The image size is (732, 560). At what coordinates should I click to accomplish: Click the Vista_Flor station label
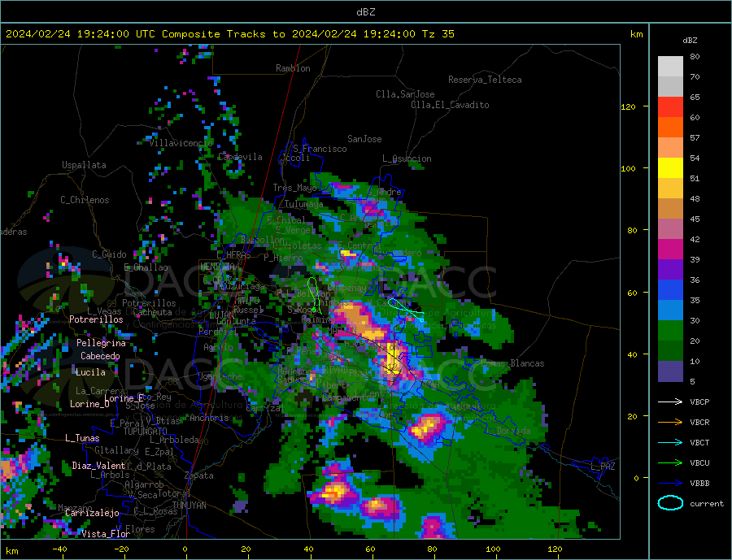(x=106, y=534)
